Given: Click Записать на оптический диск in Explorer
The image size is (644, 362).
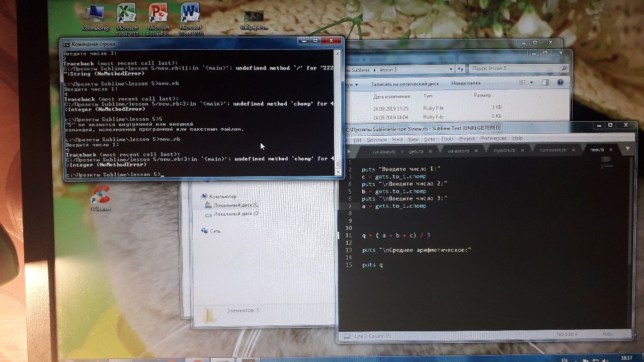Looking at the screenshot, I should [405, 84].
